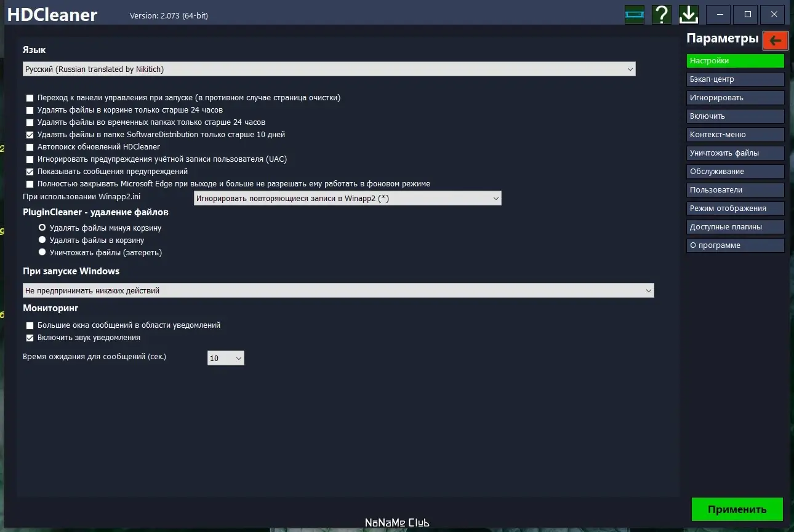Click the 'При использовании Winapp2.ini' label
794x532 pixels.
(x=82, y=197)
